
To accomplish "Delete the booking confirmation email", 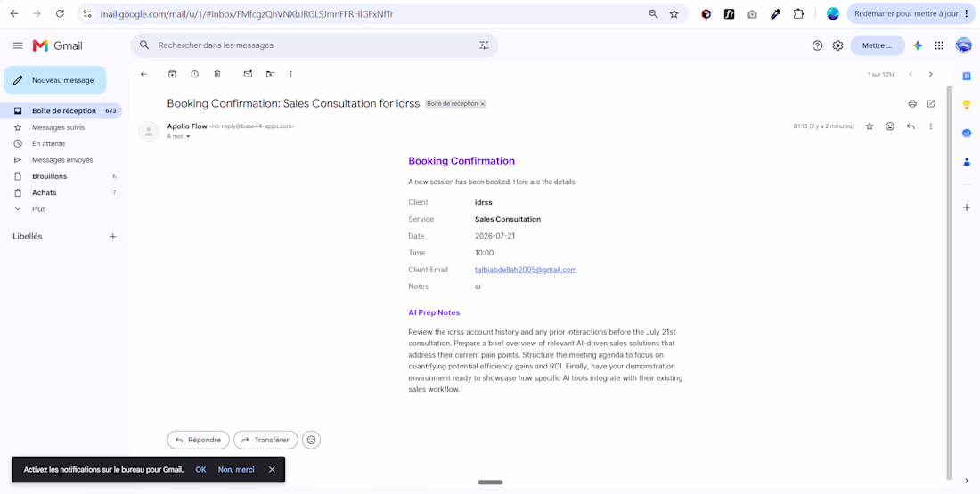I will (x=217, y=74).
